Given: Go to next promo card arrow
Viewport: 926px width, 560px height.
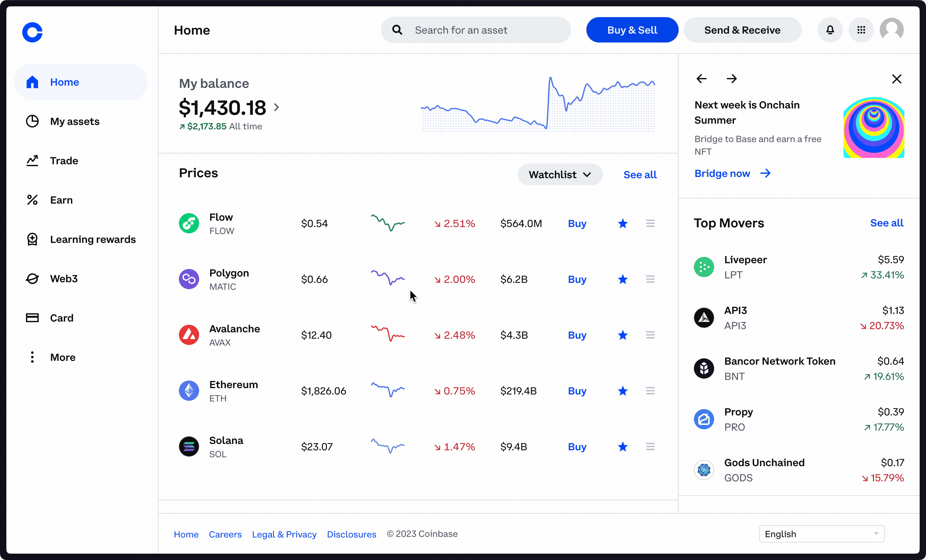Looking at the screenshot, I should point(731,79).
